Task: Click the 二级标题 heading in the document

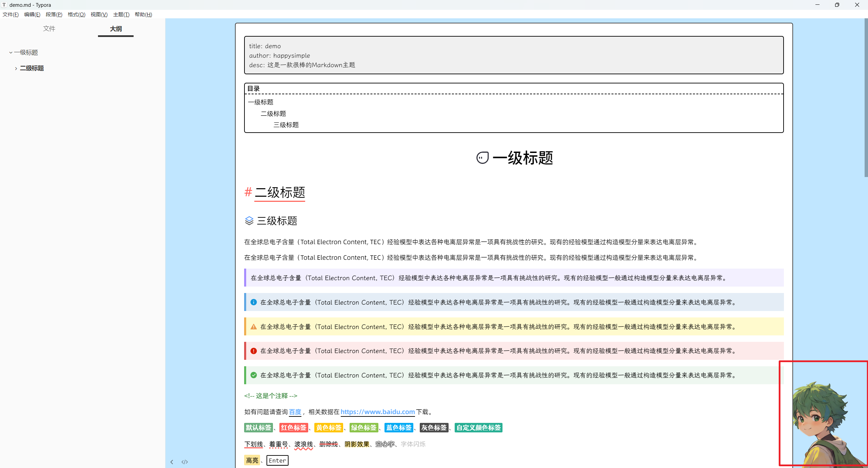Action: (280, 192)
